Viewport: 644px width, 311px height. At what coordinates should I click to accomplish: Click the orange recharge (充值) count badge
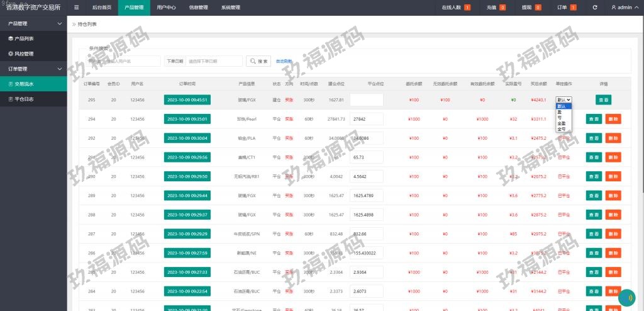[502, 8]
